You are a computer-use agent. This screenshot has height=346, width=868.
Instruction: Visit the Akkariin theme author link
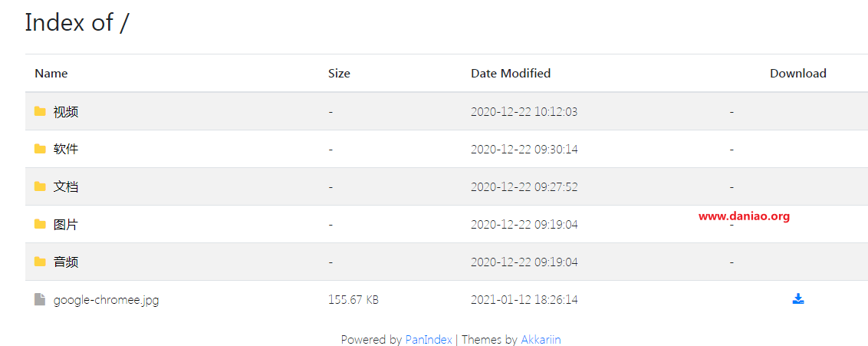(x=541, y=339)
